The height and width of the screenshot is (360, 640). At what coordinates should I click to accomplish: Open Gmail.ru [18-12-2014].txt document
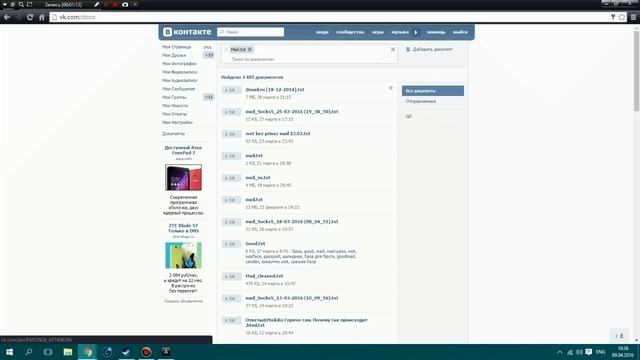coord(275,89)
